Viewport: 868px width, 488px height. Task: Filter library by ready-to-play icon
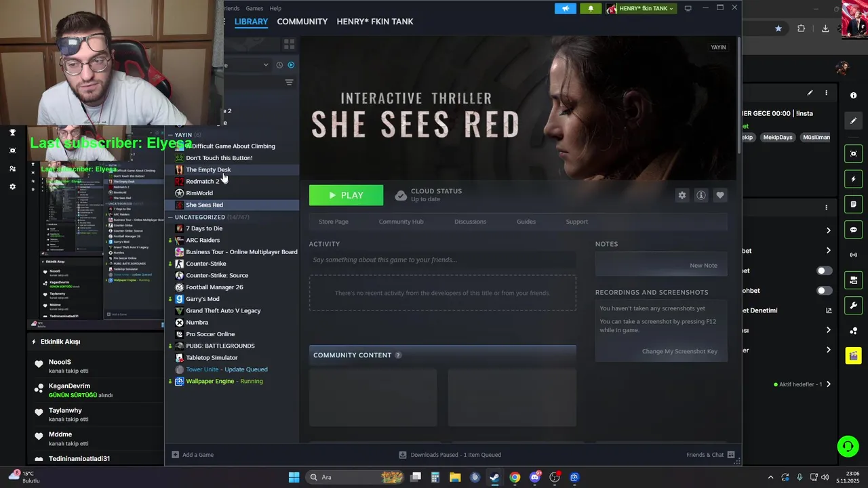pyautogui.click(x=291, y=65)
